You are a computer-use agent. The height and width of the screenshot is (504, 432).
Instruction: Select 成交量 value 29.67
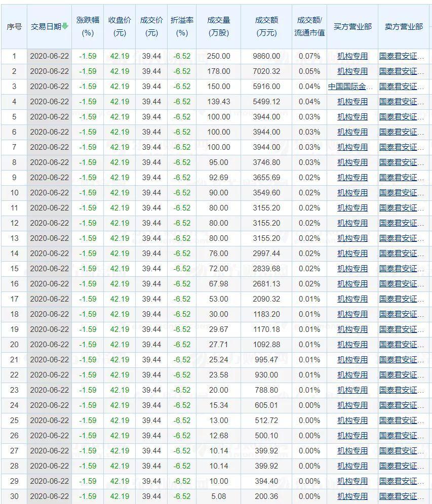pyautogui.click(x=218, y=329)
